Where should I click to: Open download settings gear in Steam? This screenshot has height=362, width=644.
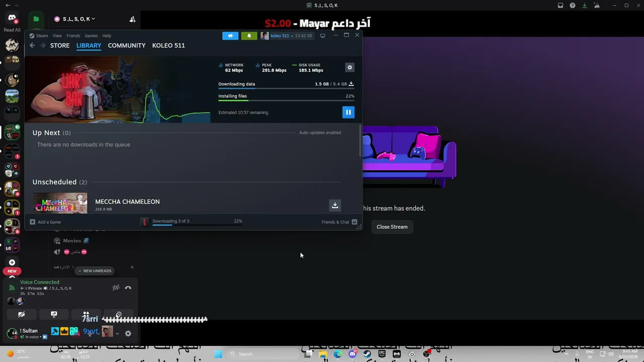pos(350,67)
